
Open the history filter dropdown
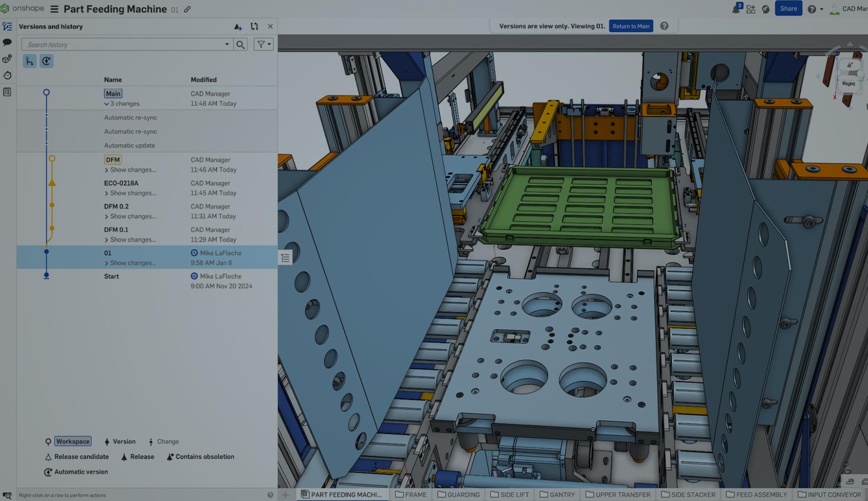pyautogui.click(x=263, y=44)
